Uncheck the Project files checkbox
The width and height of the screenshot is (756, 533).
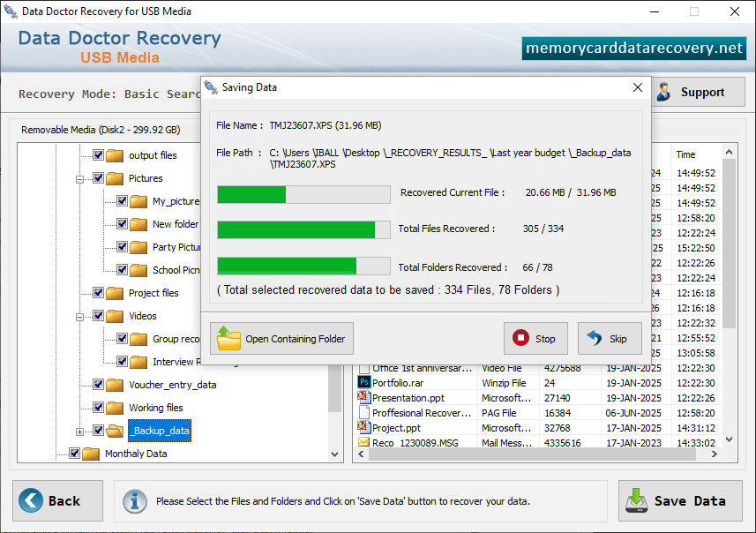point(98,293)
